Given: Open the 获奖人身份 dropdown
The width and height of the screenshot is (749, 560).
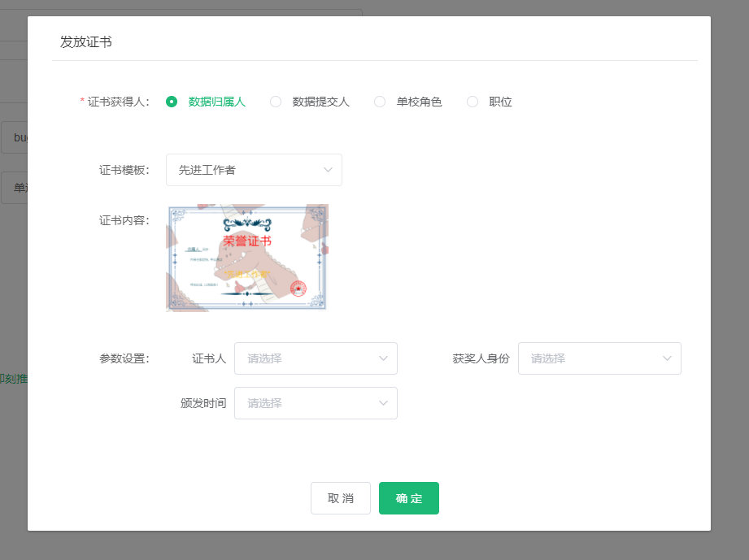Looking at the screenshot, I should 599,358.
